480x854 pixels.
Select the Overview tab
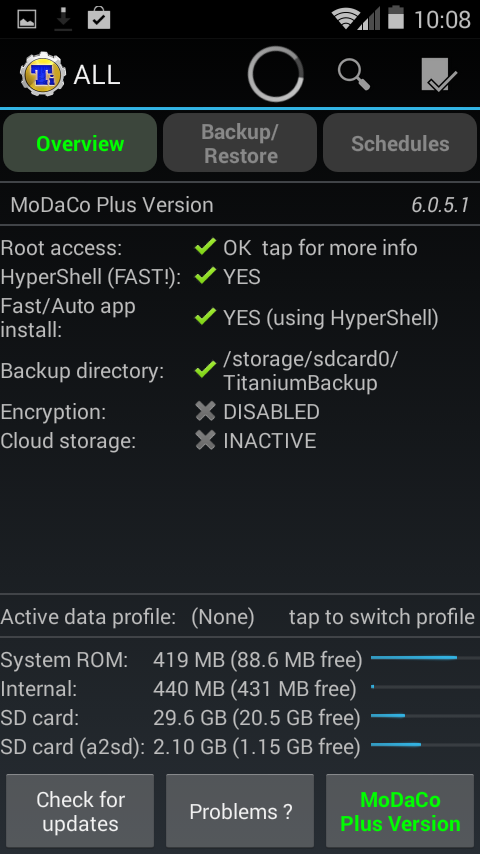click(x=80, y=143)
